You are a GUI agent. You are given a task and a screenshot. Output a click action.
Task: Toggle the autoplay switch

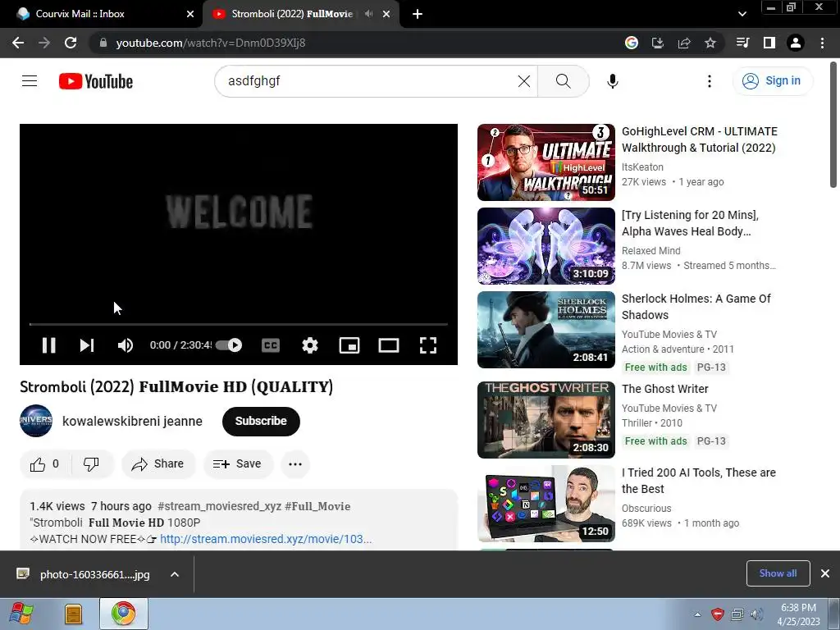tap(230, 345)
